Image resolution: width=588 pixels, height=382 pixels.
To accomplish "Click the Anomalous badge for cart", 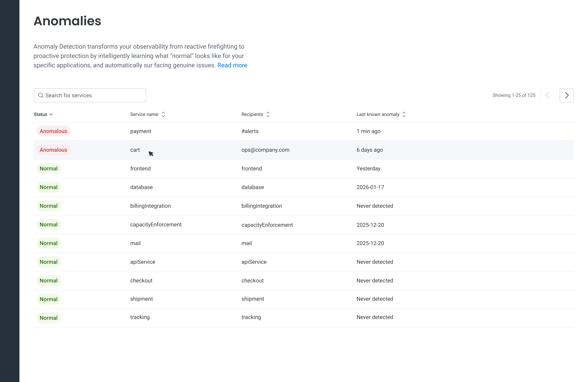I will click(x=53, y=150).
